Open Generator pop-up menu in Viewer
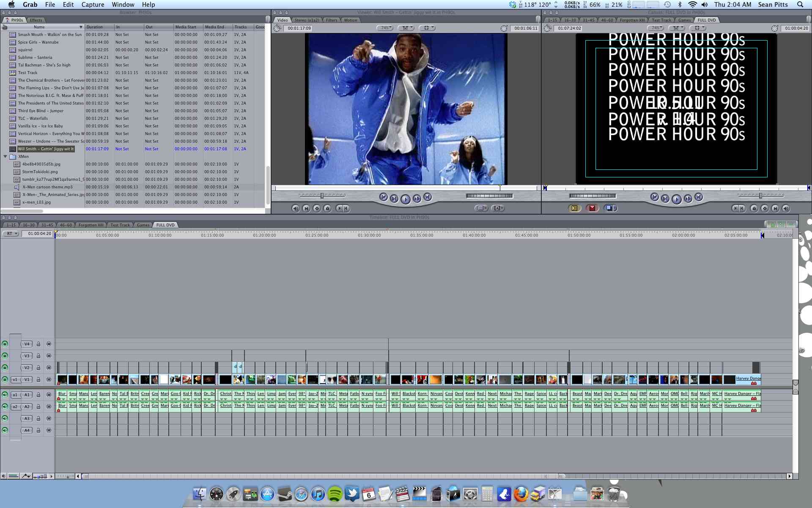The image size is (812, 508). coord(497,208)
